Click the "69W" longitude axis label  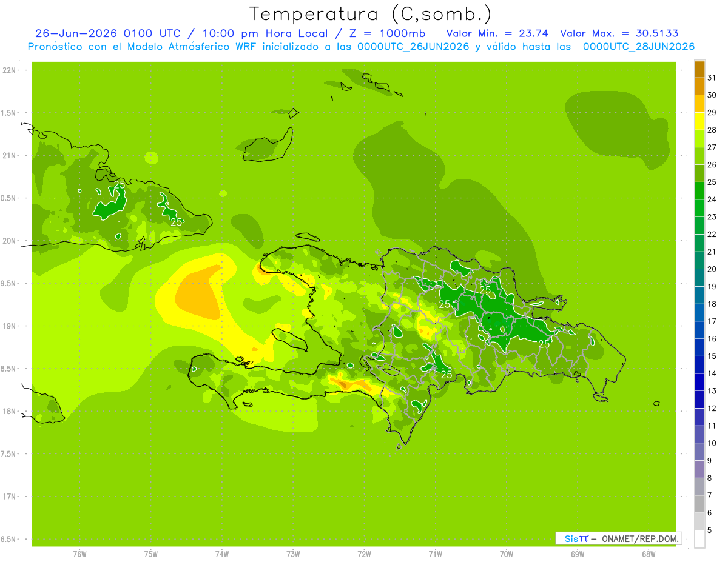578,554
